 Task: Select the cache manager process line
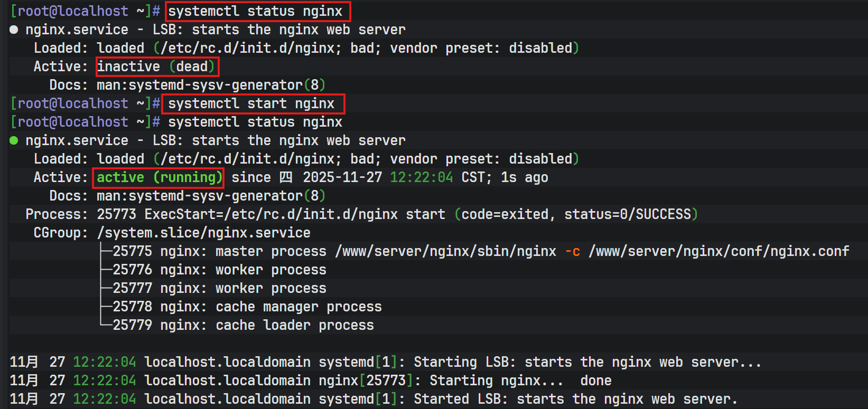(x=247, y=307)
